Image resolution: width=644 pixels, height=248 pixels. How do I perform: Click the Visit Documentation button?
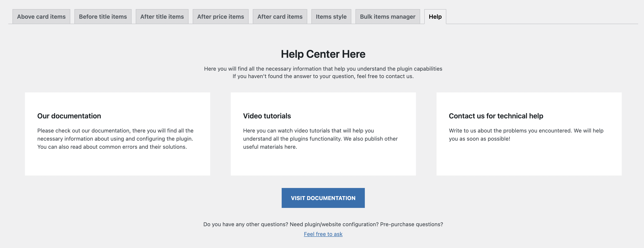323,198
